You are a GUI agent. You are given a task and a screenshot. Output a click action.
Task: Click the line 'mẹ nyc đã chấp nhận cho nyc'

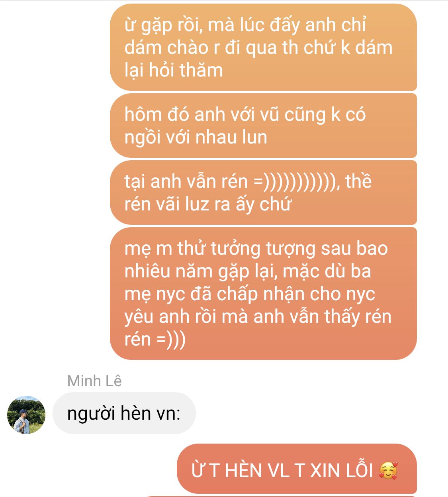(x=250, y=294)
